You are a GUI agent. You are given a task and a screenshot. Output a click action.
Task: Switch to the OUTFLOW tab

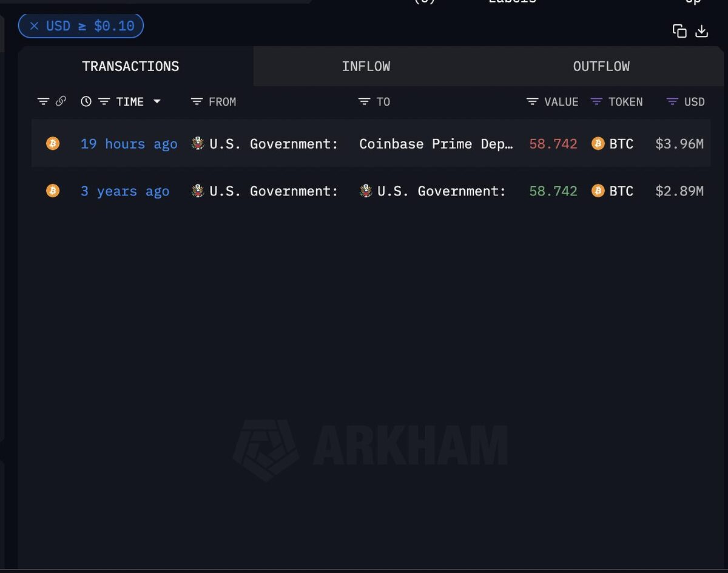pyautogui.click(x=601, y=66)
